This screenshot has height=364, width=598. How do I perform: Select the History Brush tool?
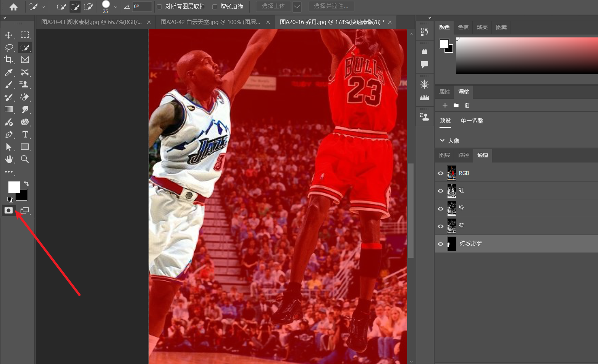(x=8, y=97)
